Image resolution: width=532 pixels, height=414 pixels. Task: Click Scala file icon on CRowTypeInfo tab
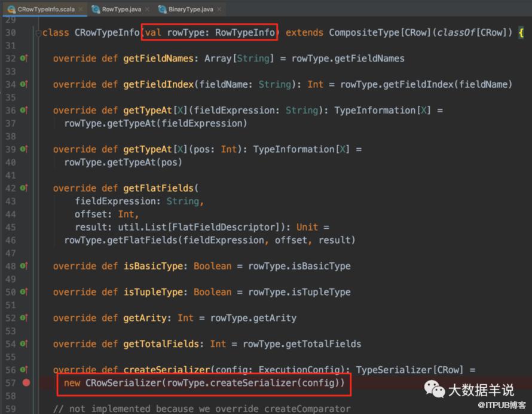11,9
